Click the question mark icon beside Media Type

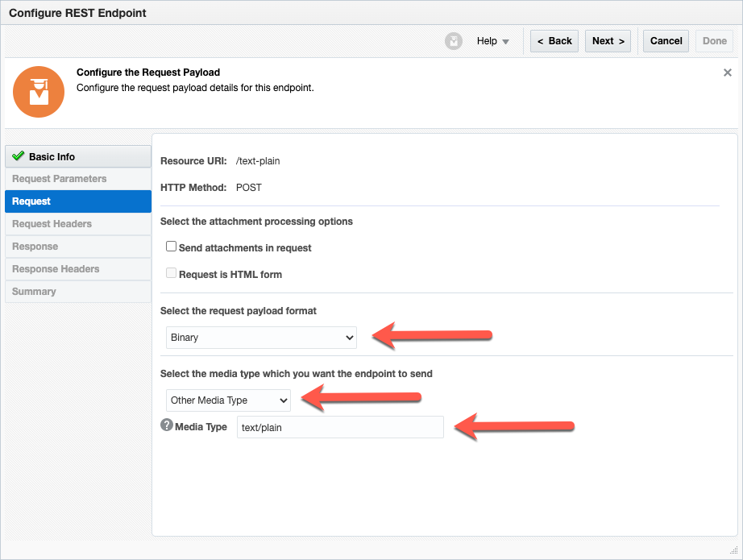click(167, 425)
